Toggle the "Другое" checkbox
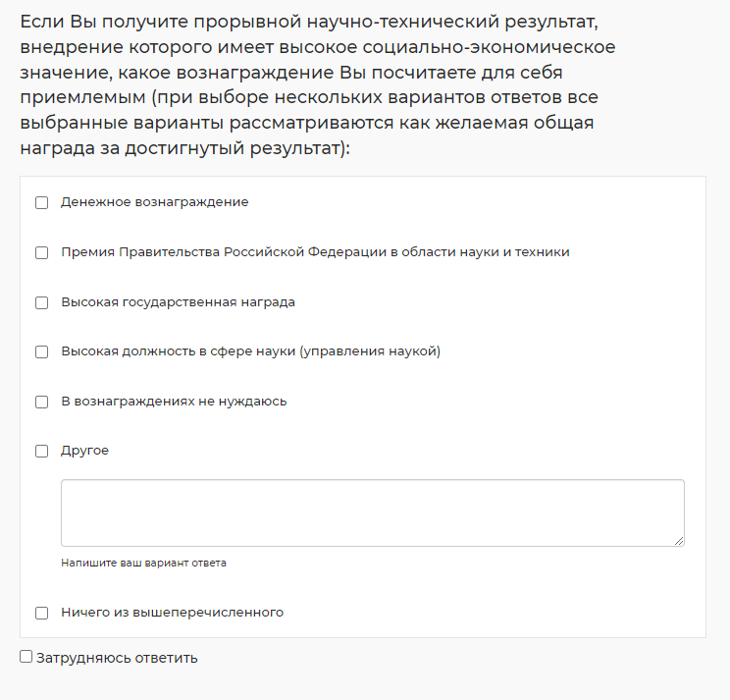This screenshot has width=730, height=700. pyautogui.click(x=42, y=452)
